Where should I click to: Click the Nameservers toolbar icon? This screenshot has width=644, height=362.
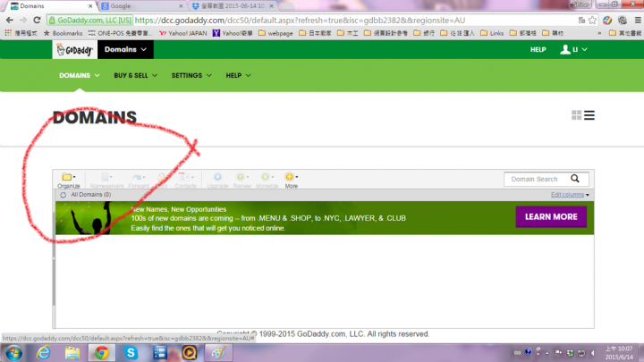coord(106,180)
